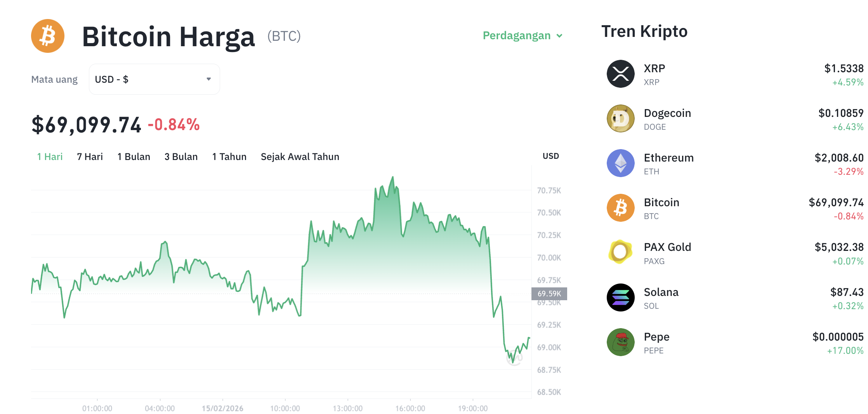Open the Tren Kripto heading
This screenshot has height=414, width=868.
click(644, 31)
